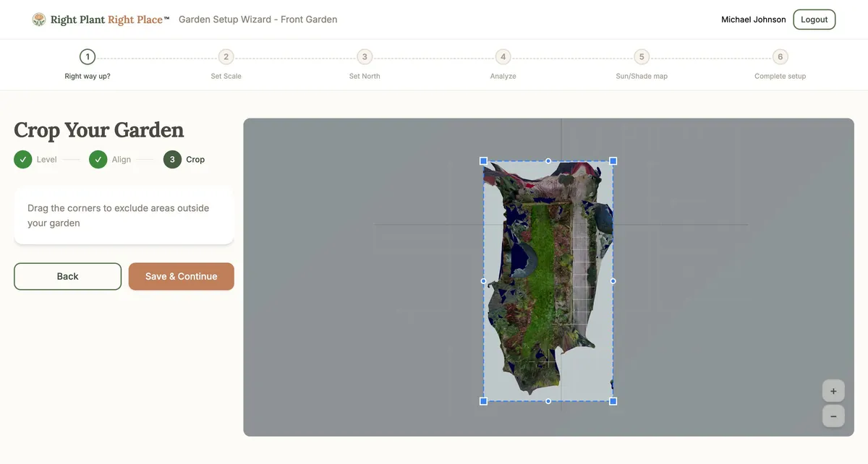This screenshot has height=464, width=868.
Task: Go to wizard step 3 Set North
Action: [365, 57]
